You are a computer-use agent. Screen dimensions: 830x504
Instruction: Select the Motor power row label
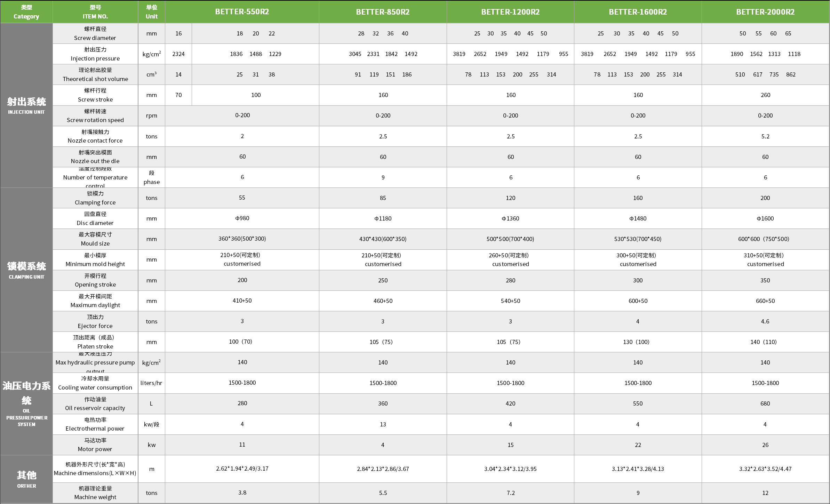tap(95, 445)
